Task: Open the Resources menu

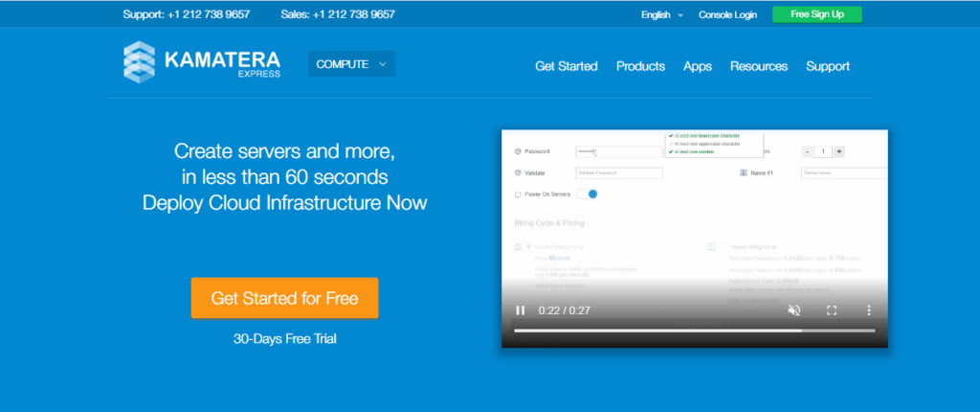Action: click(x=758, y=66)
